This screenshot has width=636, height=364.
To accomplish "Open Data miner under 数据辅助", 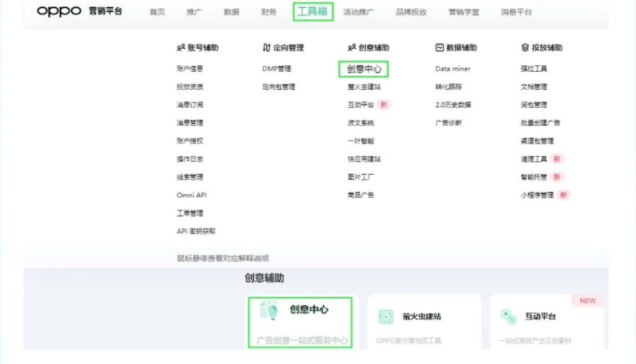I will click(x=453, y=69).
